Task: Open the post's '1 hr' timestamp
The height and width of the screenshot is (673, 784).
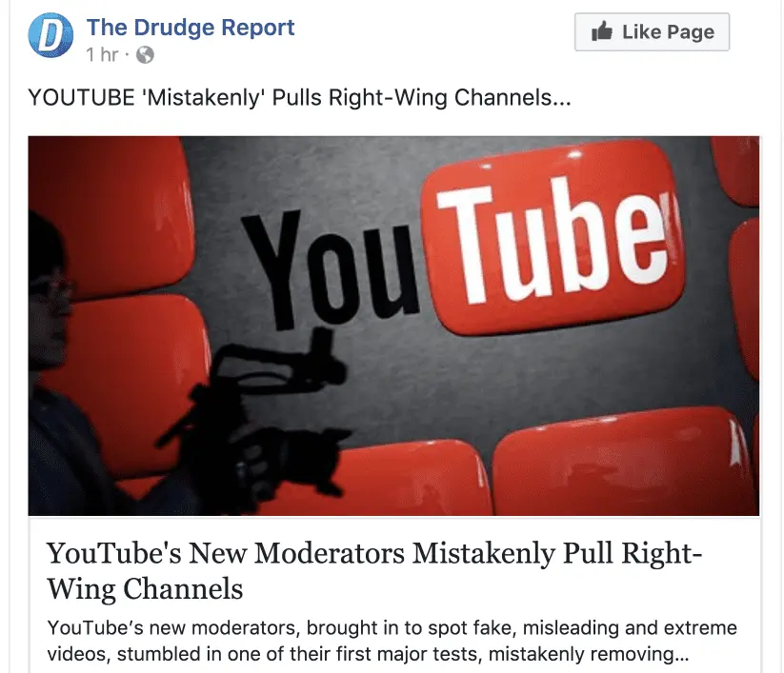Action: click(x=102, y=54)
